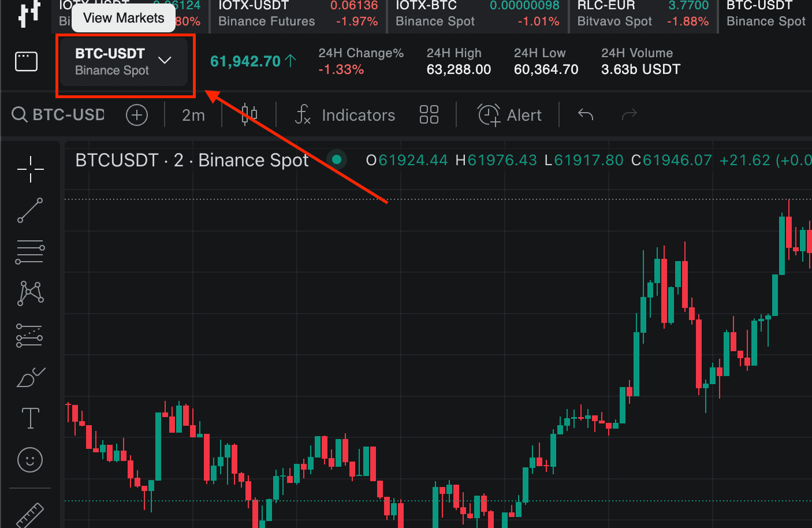
Task: Click the 24H Volume 3.63b USDT
Action: (x=640, y=69)
